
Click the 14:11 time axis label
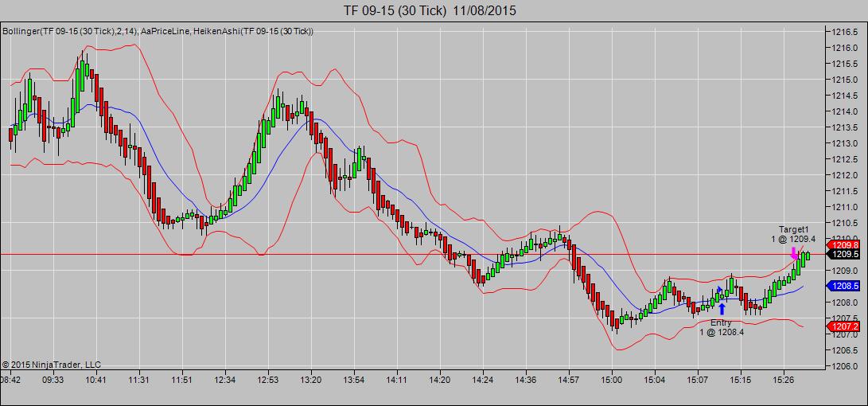pyautogui.click(x=396, y=380)
